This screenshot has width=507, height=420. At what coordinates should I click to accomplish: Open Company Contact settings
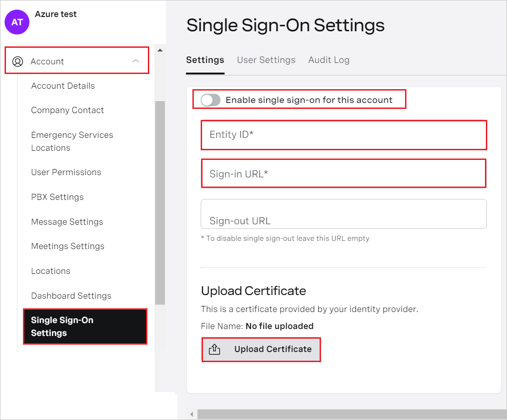coord(67,110)
